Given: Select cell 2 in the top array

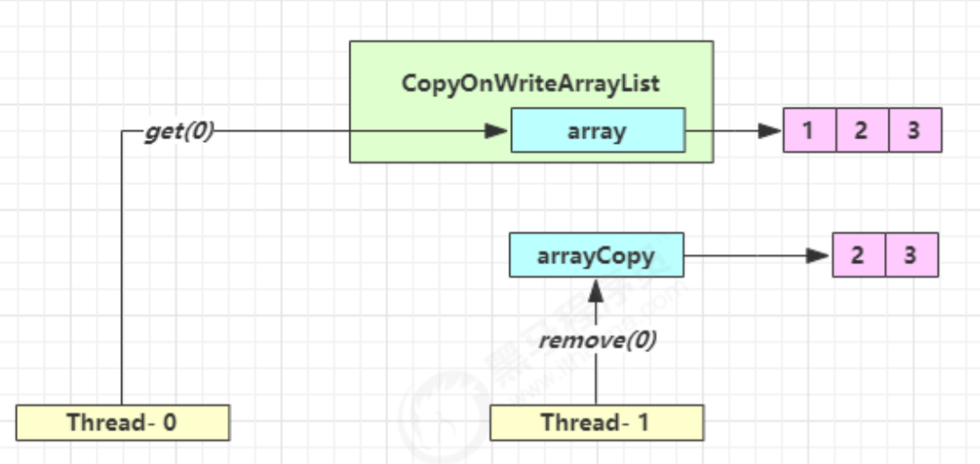Looking at the screenshot, I should tap(861, 130).
